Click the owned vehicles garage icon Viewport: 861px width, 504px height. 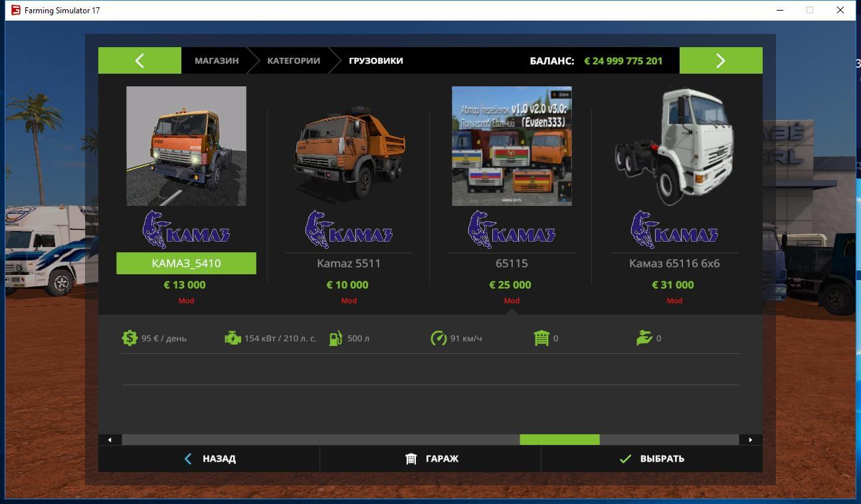point(541,338)
